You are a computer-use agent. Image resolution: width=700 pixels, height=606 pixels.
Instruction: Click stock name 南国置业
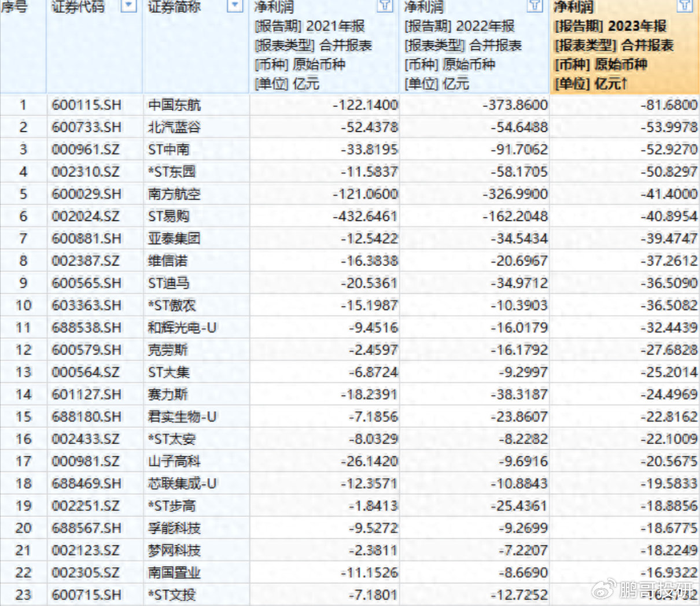pyautogui.click(x=174, y=572)
